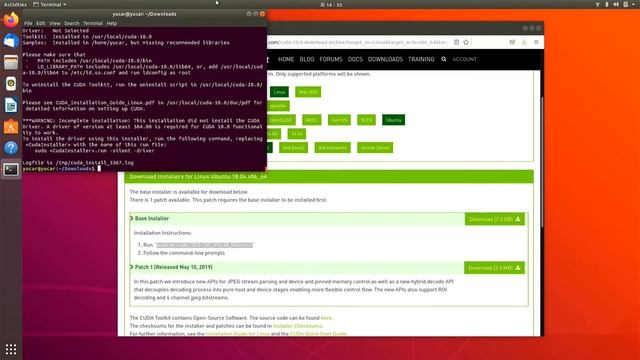Screen dimensions: 640x360
Task: Select the deb (network) installer type
Action: 333,148
